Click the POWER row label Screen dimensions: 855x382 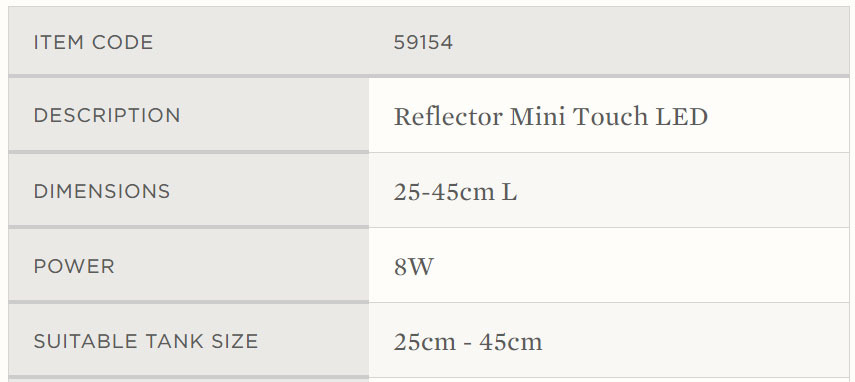click(74, 266)
